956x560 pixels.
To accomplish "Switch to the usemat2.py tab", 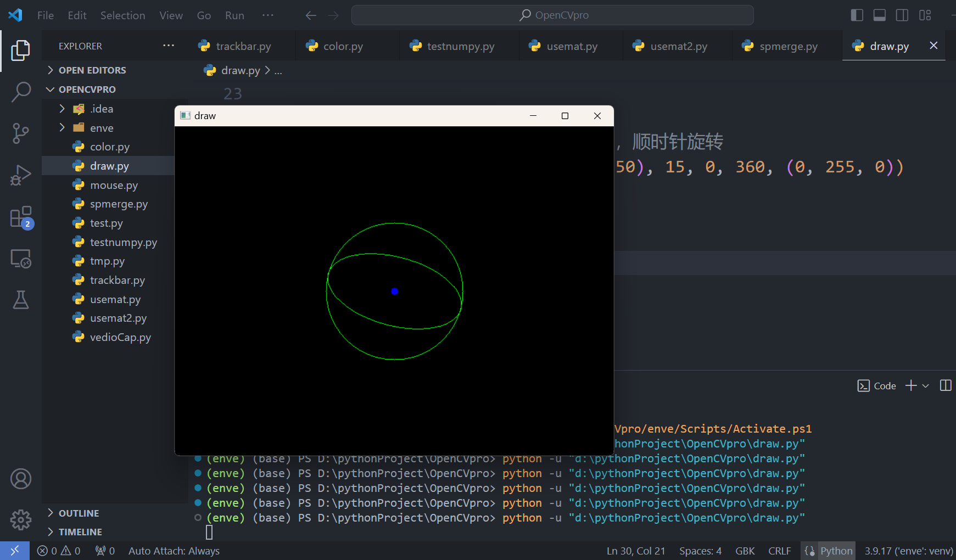I will click(678, 46).
